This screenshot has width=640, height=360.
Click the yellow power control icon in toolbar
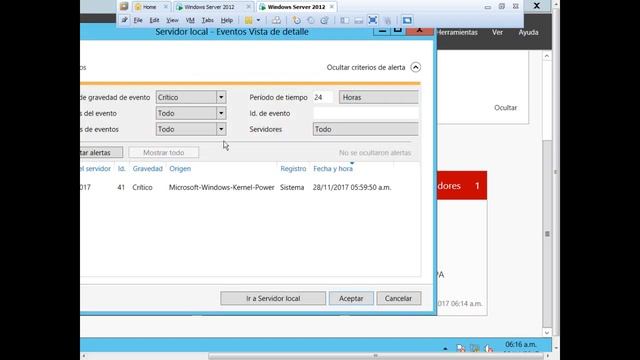[x=248, y=20]
